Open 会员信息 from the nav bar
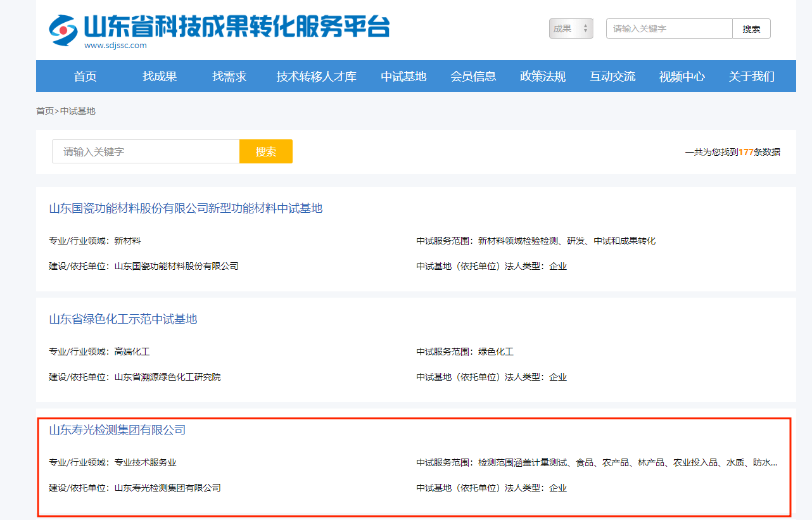This screenshot has height=520, width=812. [473, 77]
